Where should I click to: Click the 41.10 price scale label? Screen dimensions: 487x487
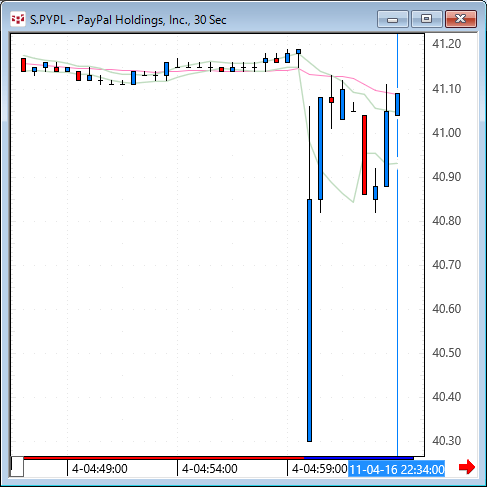[446, 89]
